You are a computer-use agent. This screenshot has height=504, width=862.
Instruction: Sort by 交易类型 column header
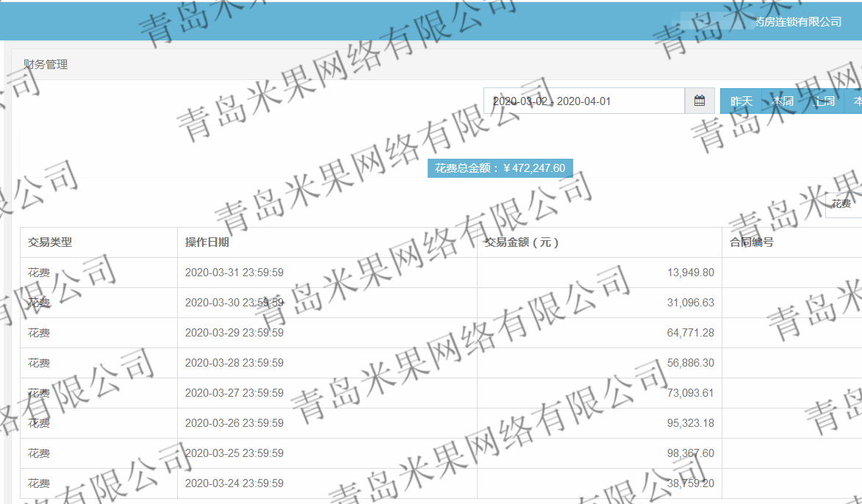coord(50,242)
